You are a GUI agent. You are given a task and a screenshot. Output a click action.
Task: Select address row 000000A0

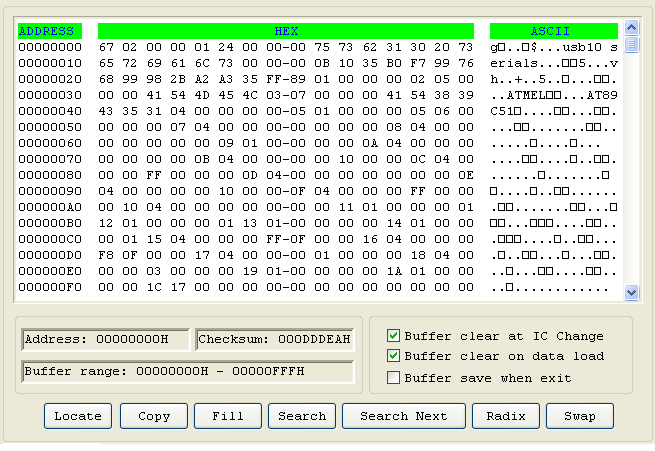50,207
